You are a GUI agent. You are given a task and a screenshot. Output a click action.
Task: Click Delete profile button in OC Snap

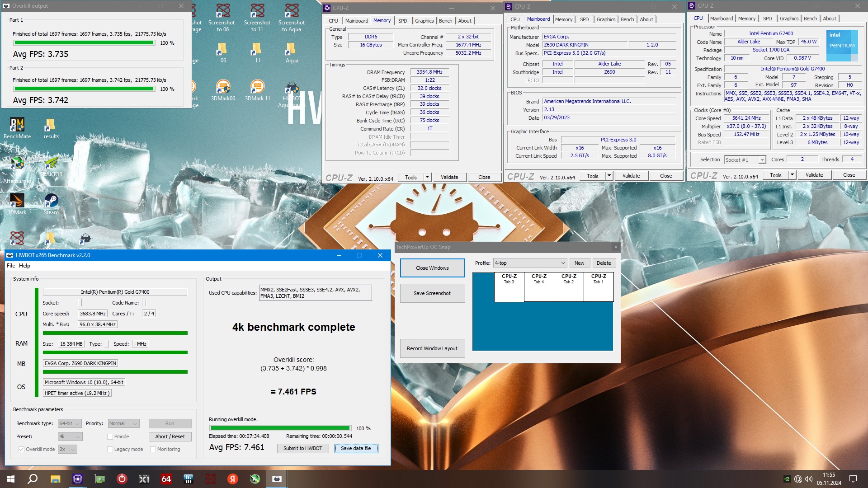(604, 263)
